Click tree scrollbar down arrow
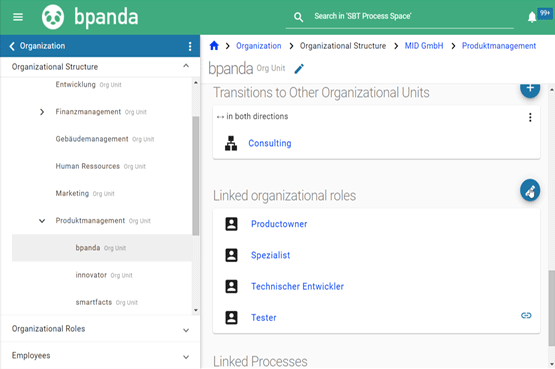Screen dimensions: 555x369 (196, 310)
